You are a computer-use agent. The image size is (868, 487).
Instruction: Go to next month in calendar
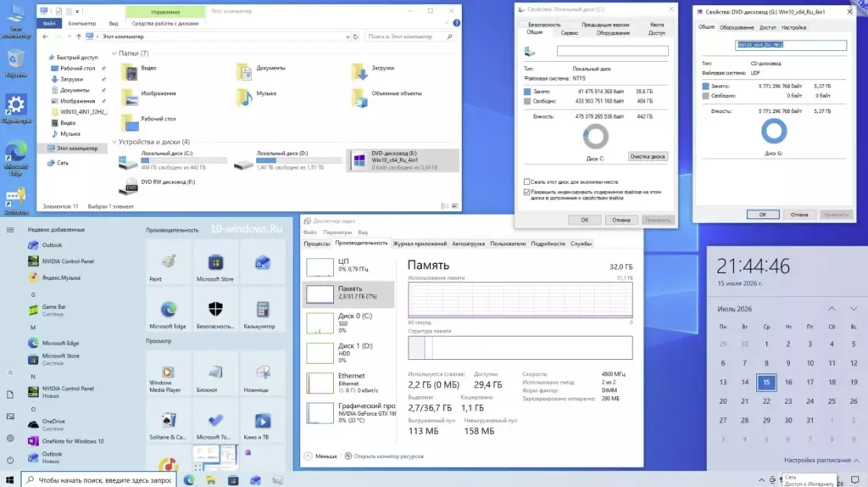(853, 309)
